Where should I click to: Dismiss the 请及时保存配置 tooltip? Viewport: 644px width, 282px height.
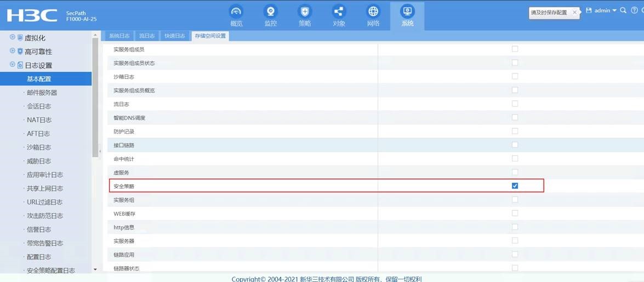[574, 12]
